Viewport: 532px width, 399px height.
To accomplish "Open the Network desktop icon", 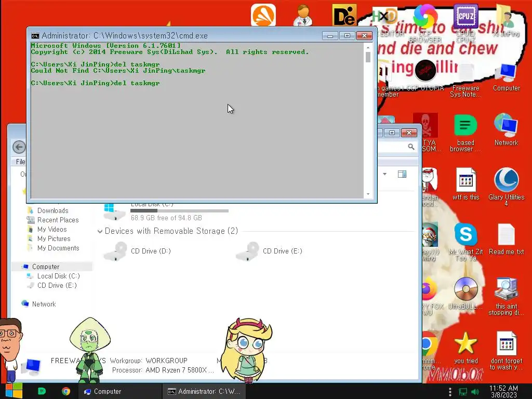I will tap(506, 129).
